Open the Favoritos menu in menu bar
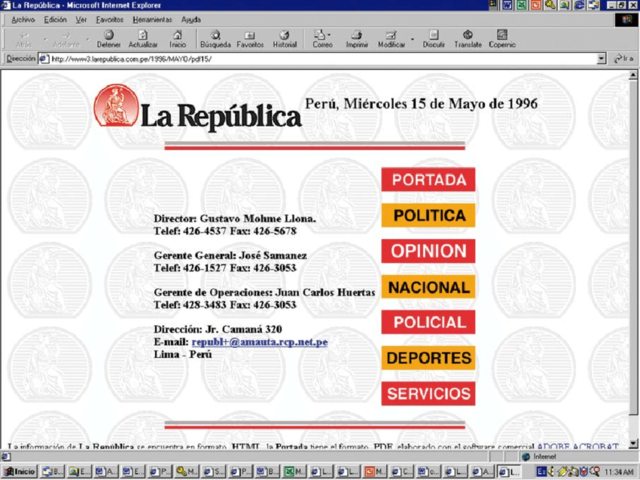 [109, 20]
